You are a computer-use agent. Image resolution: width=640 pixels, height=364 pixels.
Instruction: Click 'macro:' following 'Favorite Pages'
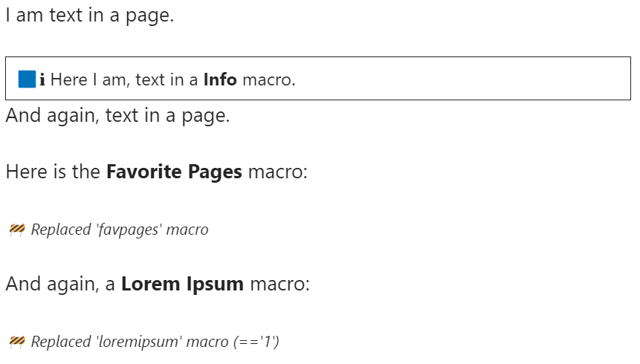point(278,172)
